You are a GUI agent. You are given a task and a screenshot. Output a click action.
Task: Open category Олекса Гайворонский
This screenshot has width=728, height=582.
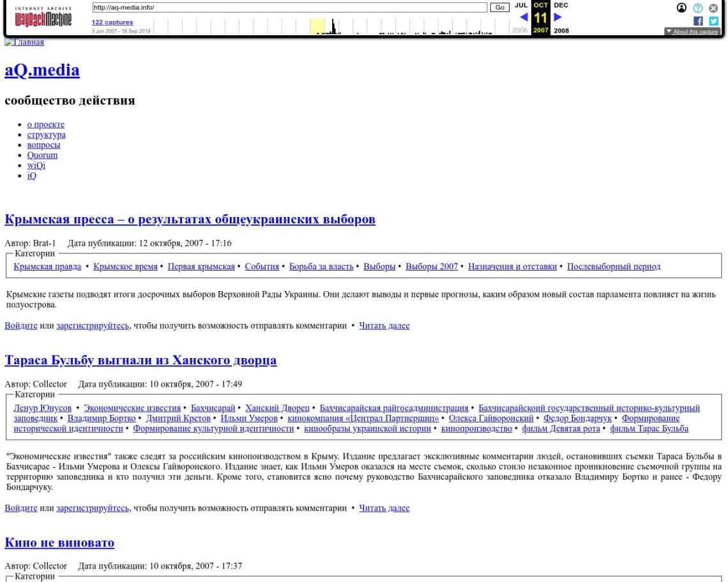491,418
